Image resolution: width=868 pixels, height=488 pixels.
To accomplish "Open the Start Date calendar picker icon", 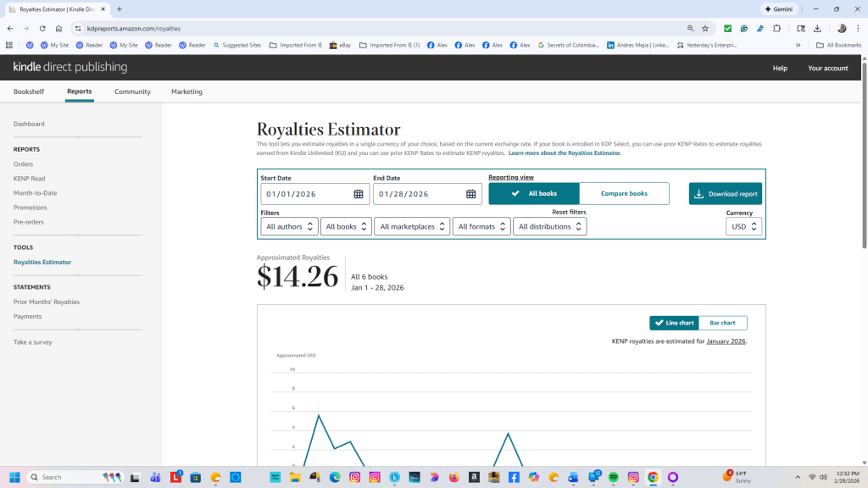I will pos(359,194).
